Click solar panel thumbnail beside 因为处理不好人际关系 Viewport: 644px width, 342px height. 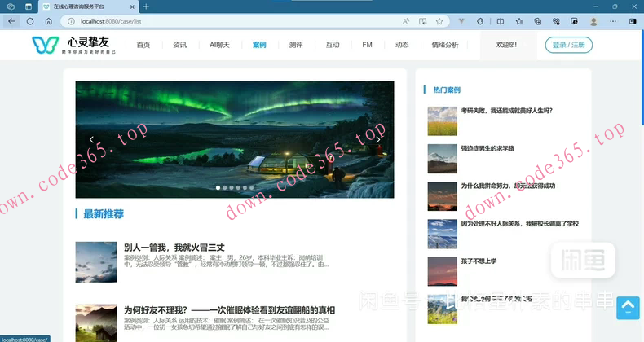click(x=443, y=234)
